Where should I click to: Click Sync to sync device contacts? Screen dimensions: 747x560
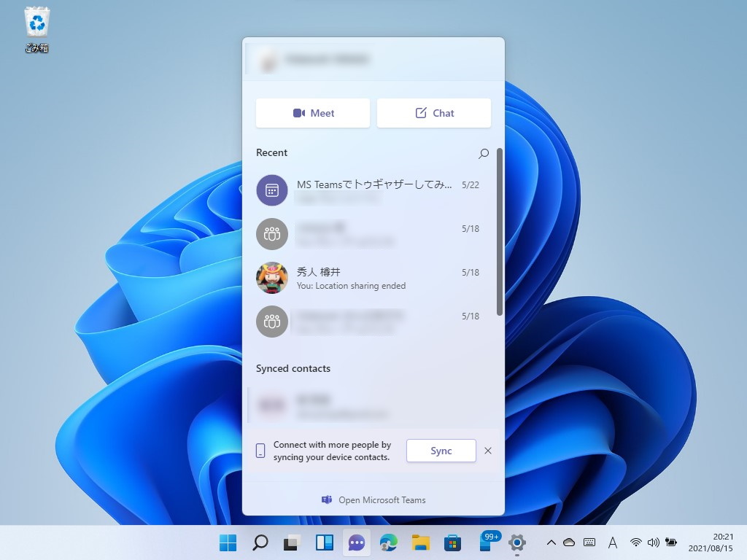[x=441, y=451]
